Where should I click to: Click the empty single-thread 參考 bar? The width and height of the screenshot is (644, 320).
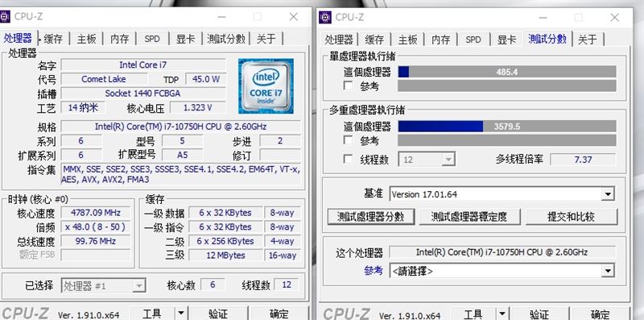point(507,86)
